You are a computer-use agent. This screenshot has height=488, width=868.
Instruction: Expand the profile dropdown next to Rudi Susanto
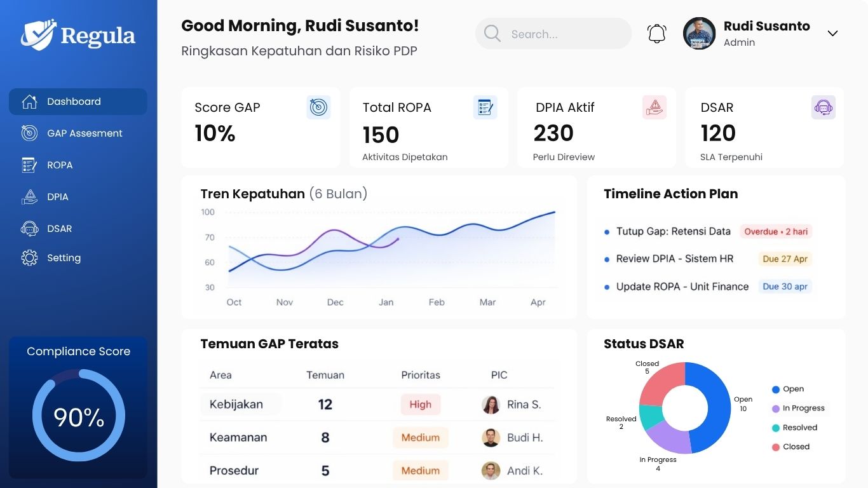tap(832, 33)
